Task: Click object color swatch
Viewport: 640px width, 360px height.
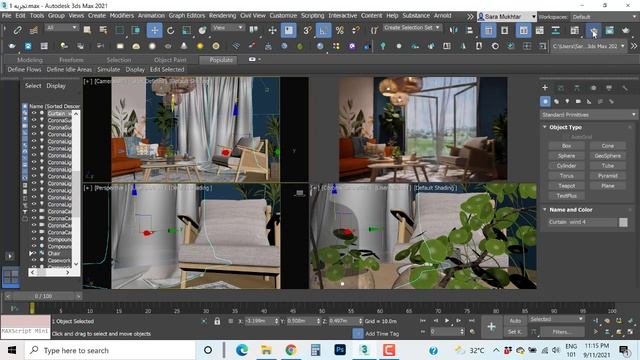Action: (x=623, y=222)
